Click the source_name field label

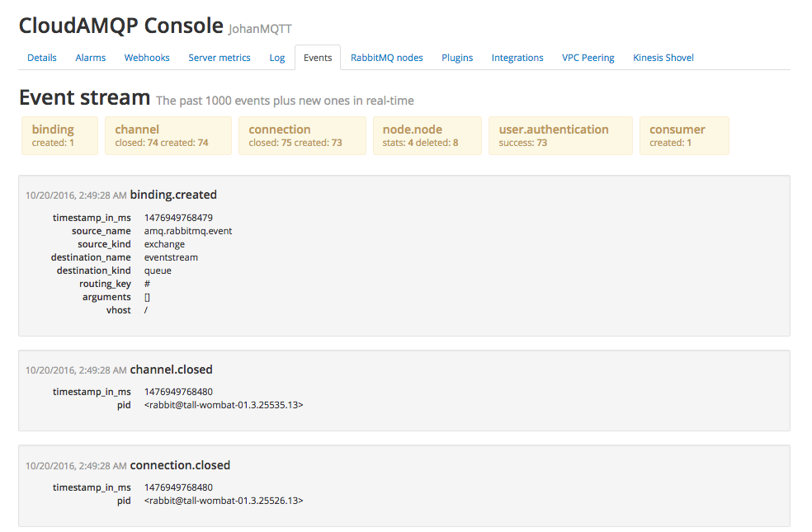click(101, 231)
